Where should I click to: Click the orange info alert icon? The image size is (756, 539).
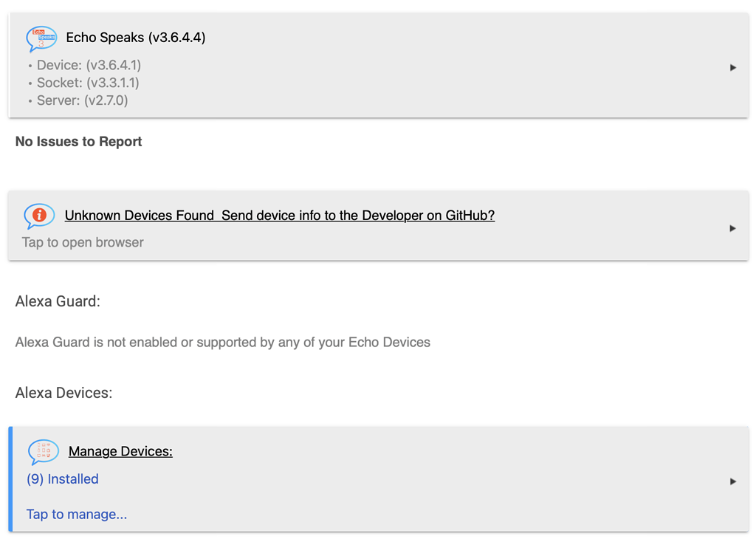tap(39, 216)
